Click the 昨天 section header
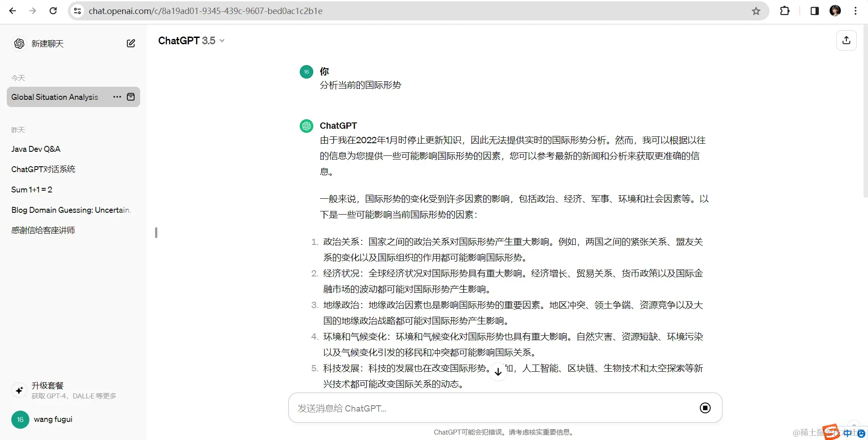 tap(18, 130)
